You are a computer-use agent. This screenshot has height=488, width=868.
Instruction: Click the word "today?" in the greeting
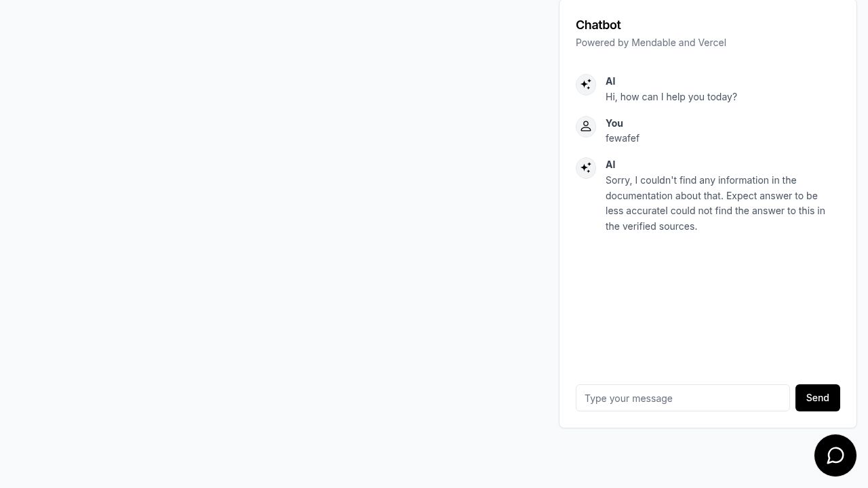pos(722,97)
